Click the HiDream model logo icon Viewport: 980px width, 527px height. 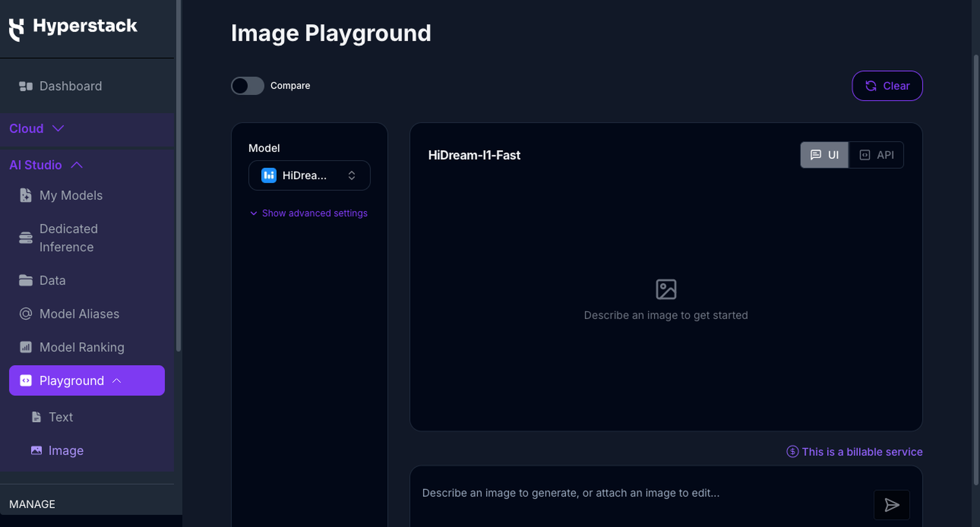click(x=269, y=175)
